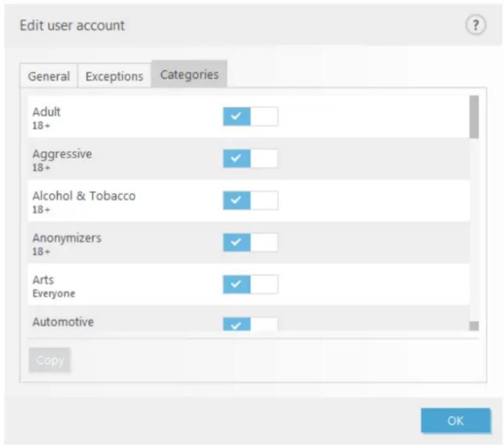Switch off the Arts category toggle
Screen dimensions: 504x446
[x=250, y=284]
